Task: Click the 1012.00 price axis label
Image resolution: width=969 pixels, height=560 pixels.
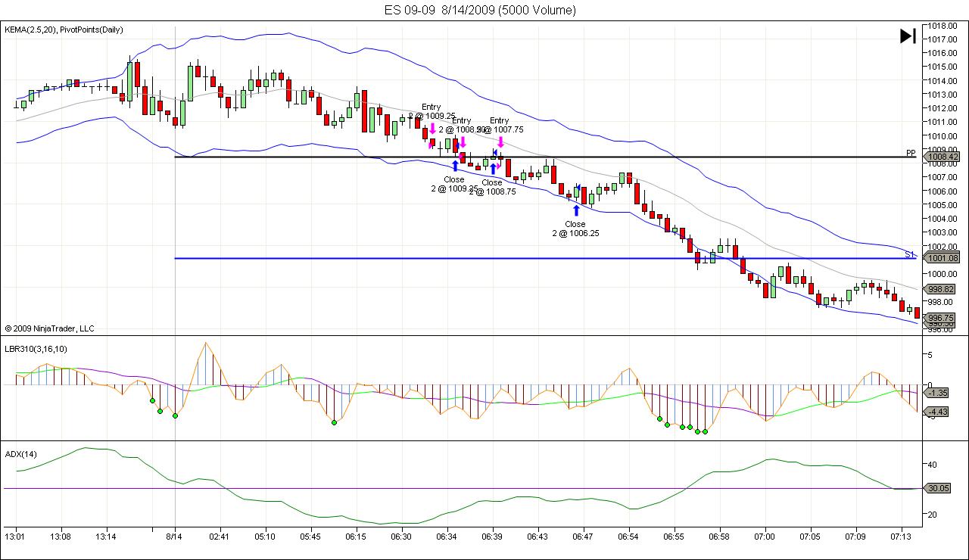Action: (943, 108)
